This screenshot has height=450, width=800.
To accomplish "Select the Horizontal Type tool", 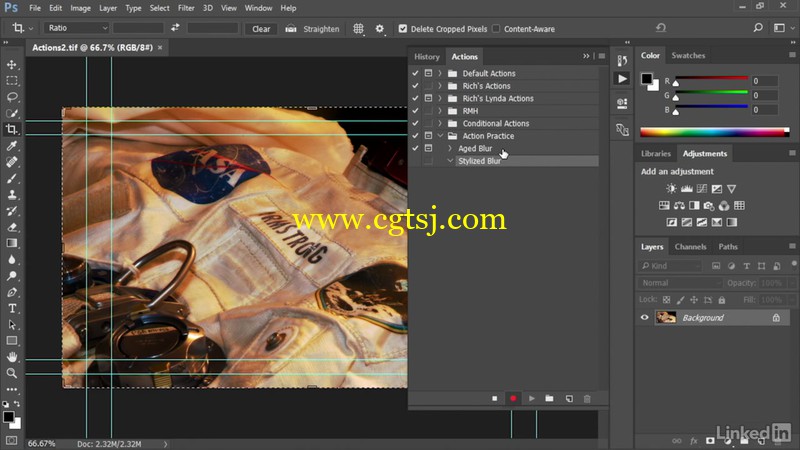I will [x=12, y=309].
